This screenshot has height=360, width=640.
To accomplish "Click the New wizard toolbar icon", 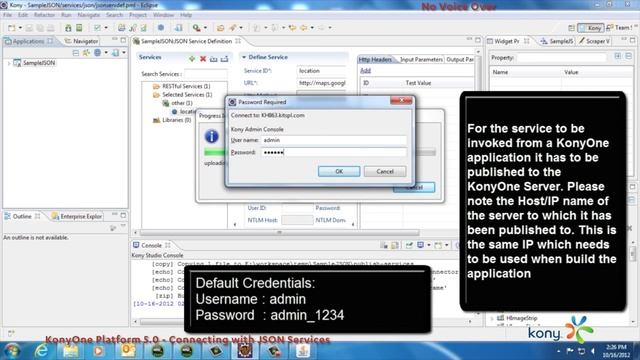I will (x=11, y=28).
